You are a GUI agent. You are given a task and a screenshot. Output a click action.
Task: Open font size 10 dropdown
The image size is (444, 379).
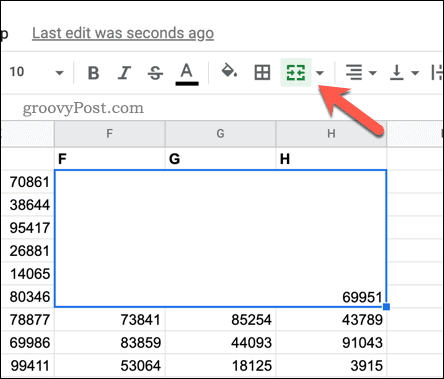coord(36,72)
